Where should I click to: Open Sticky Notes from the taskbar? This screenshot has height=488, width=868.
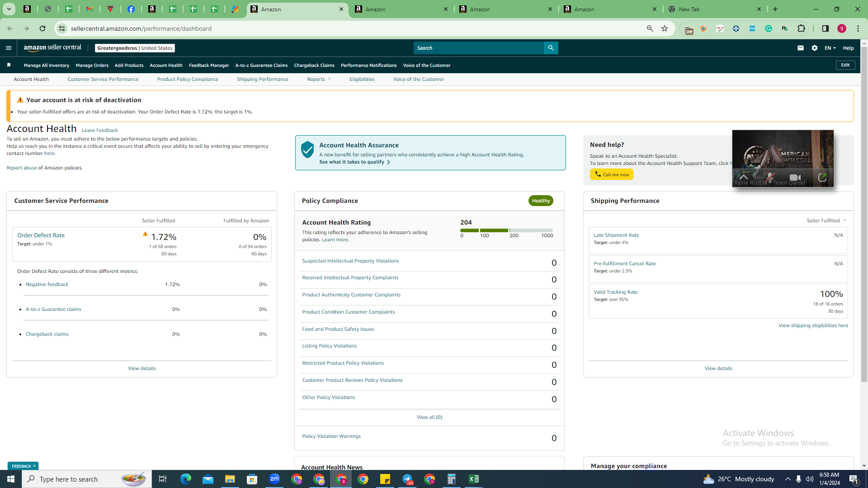[x=385, y=479]
